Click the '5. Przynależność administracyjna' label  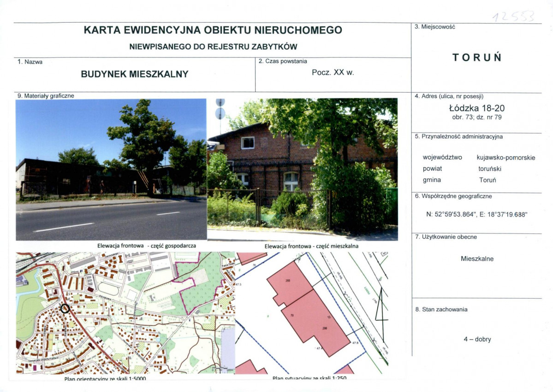coord(459,137)
